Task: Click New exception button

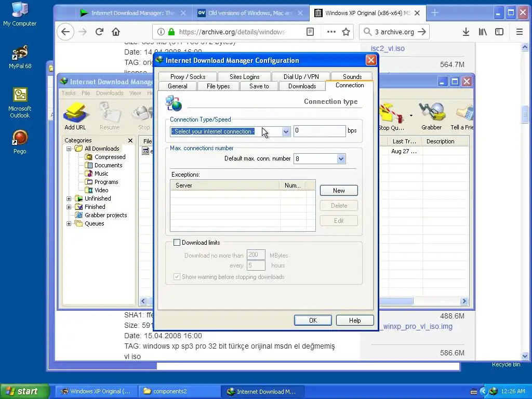Action: pos(339,190)
